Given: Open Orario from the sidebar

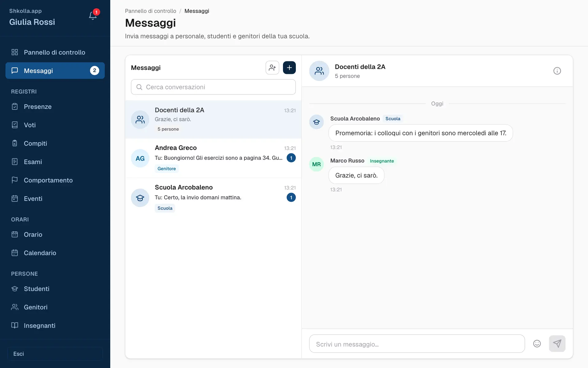Looking at the screenshot, I should 55,235.
